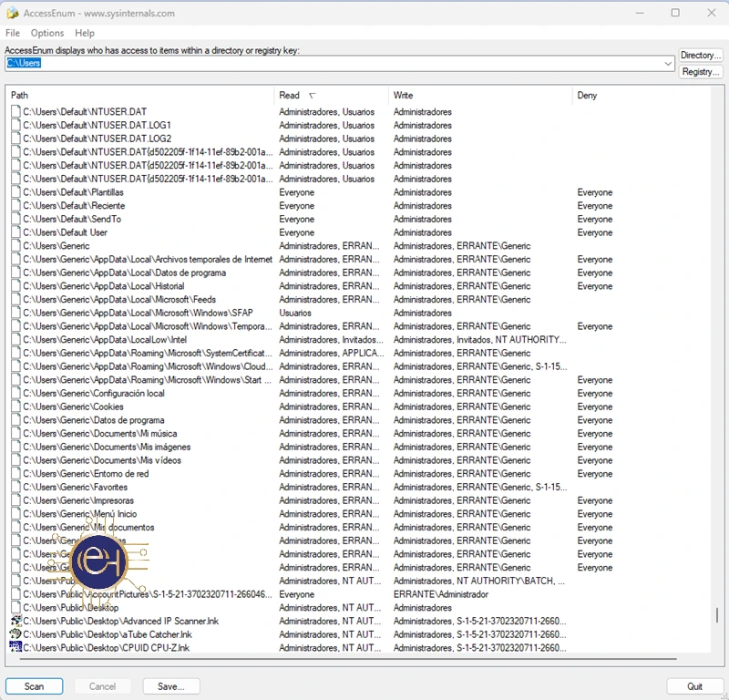This screenshot has width=729, height=700.
Task: Click file icon of Mis imágenes row
Action: point(15,447)
